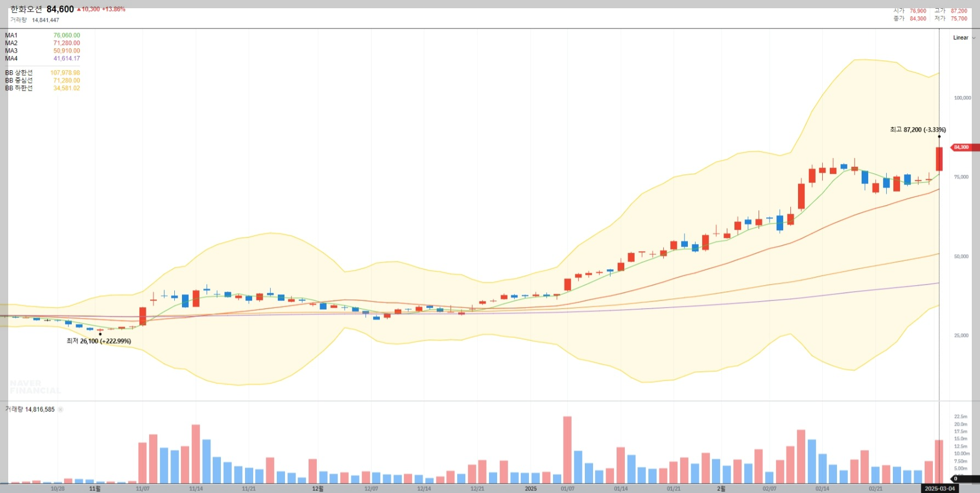Viewport: 980px width, 493px height.
Task: Click the 한화오션 stock name
Action: point(26,9)
